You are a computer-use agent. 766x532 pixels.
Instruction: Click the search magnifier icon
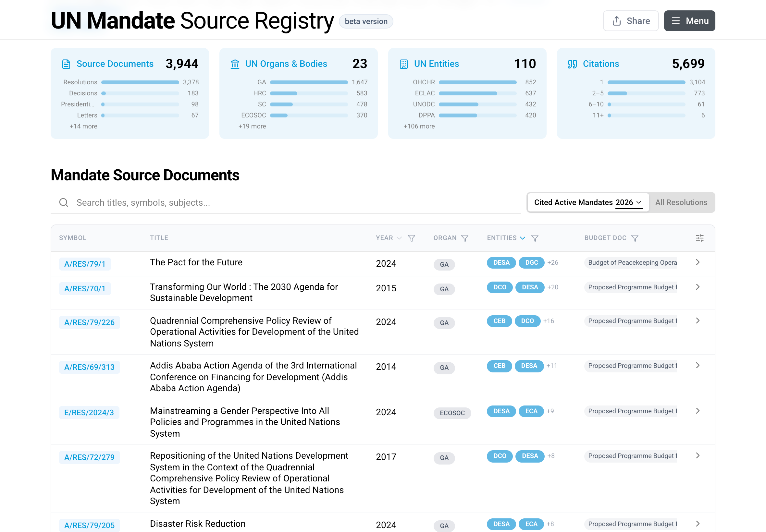[x=64, y=202]
